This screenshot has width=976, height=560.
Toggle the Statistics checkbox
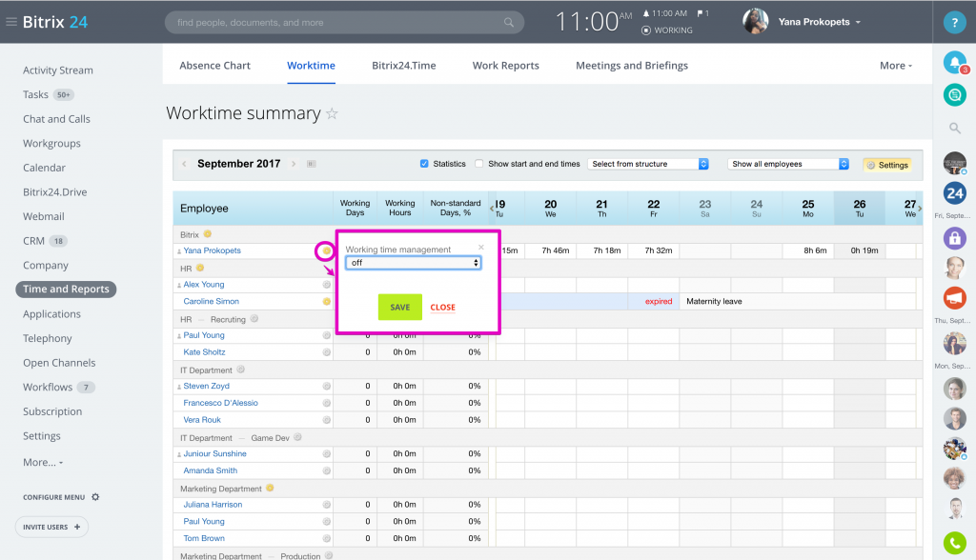click(x=424, y=164)
